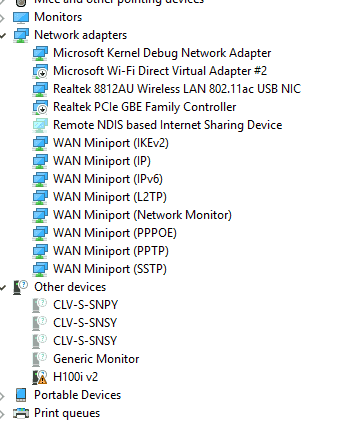
Task: Select the CLV-S-SNPY device name
Action: pyautogui.click(x=86, y=305)
